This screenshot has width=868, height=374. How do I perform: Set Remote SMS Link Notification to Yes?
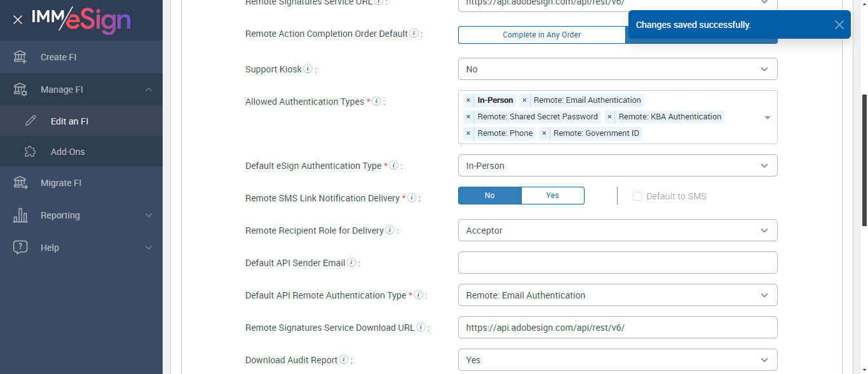click(x=552, y=196)
